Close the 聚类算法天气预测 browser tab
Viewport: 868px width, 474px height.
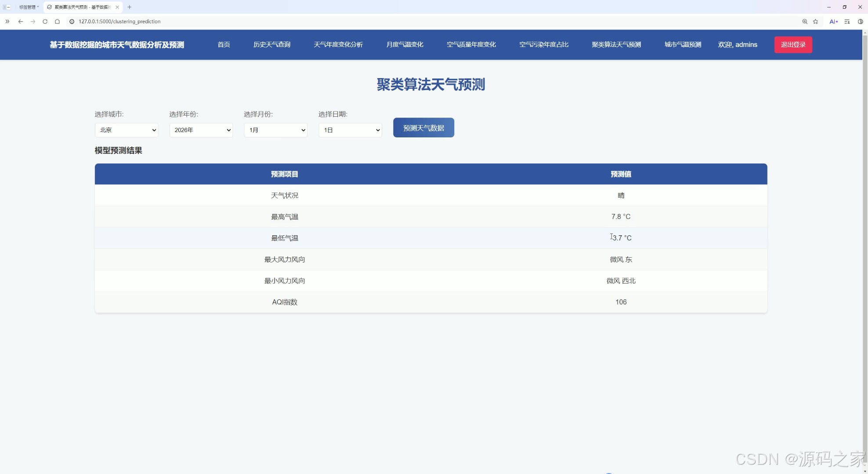117,7
